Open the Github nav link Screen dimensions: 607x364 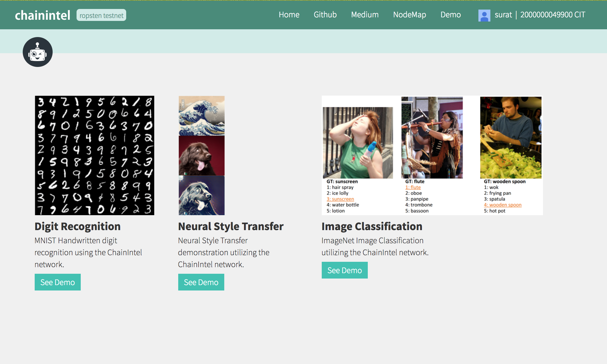coord(325,15)
